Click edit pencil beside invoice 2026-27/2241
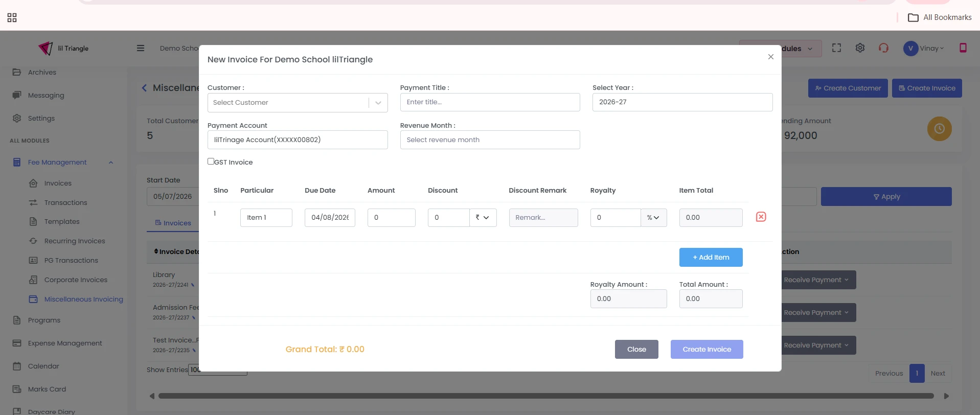980x415 pixels. point(193,285)
